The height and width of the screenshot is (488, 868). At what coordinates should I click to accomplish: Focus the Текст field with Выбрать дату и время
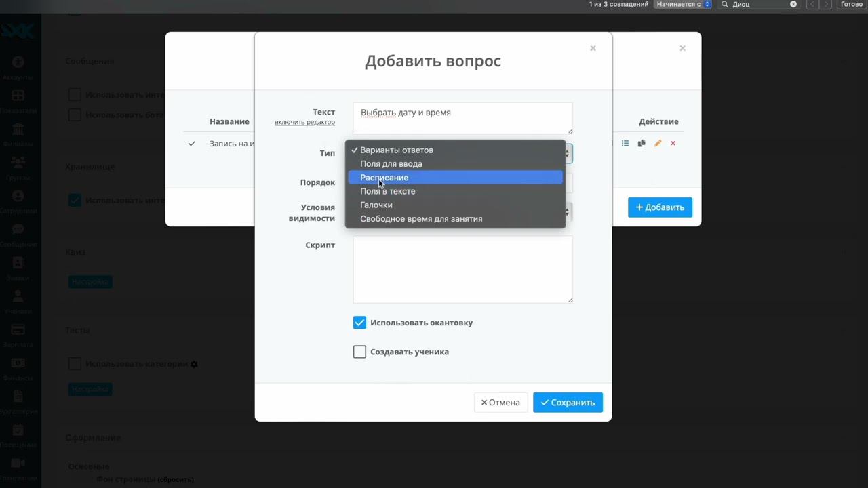(463, 119)
